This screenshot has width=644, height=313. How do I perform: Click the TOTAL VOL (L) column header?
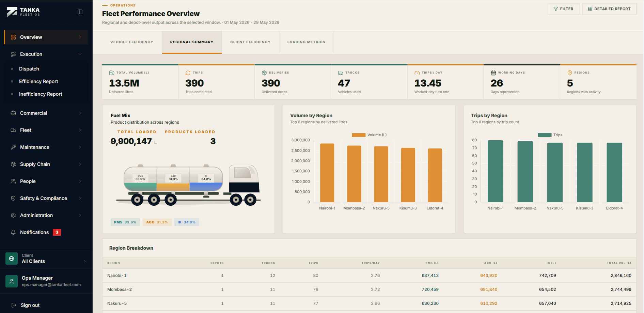(619, 263)
